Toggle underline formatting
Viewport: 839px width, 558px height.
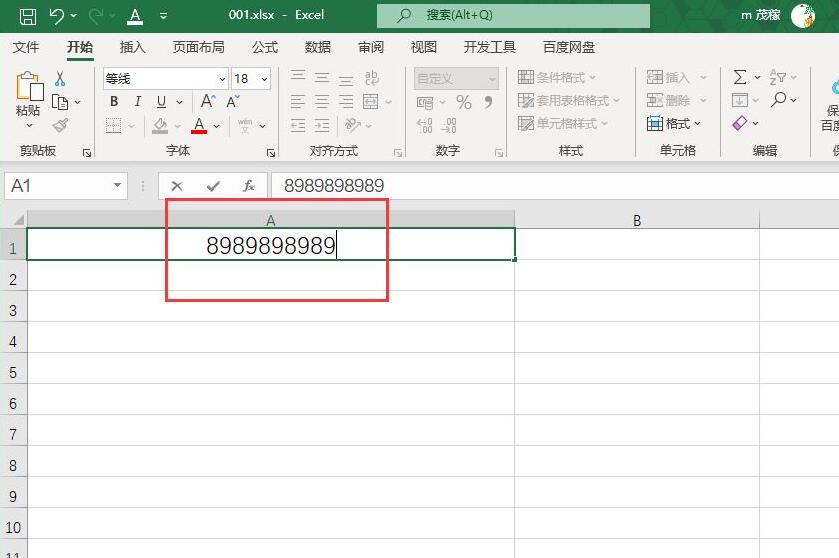161,101
